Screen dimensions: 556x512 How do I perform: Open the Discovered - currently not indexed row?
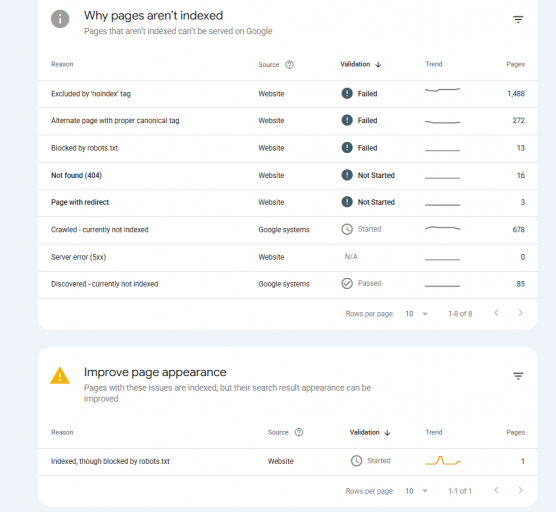(288, 284)
